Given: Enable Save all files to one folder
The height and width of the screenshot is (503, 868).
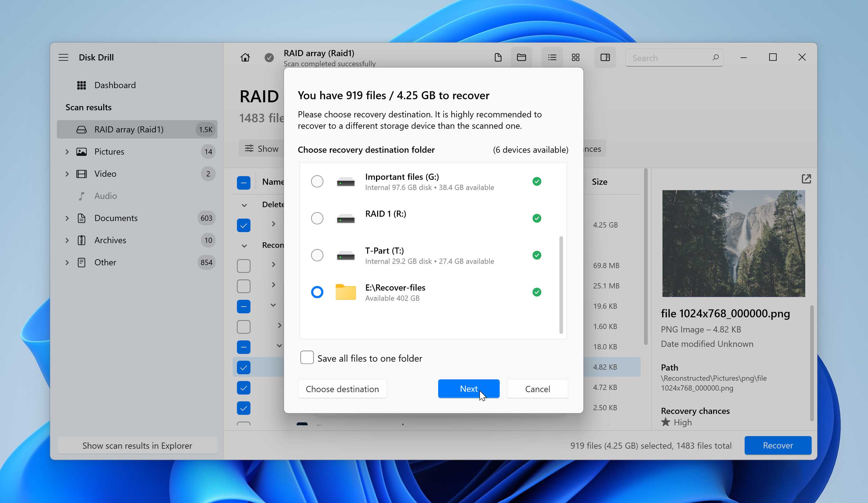Looking at the screenshot, I should [307, 357].
